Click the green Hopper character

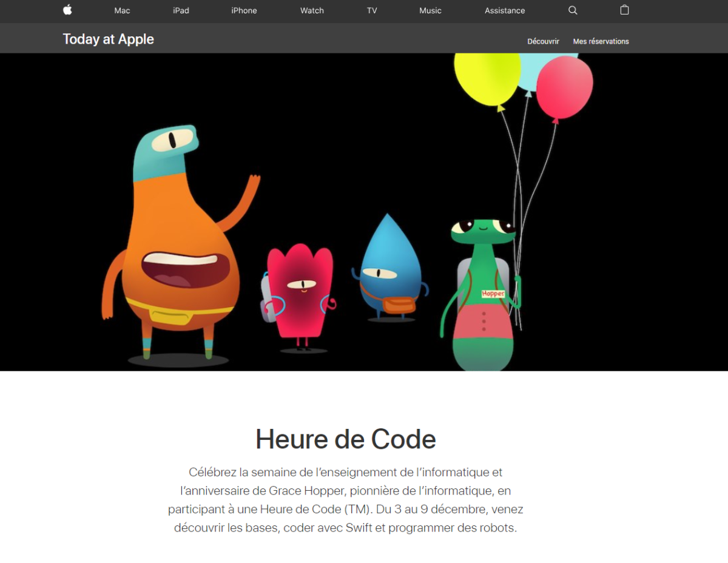point(484,297)
